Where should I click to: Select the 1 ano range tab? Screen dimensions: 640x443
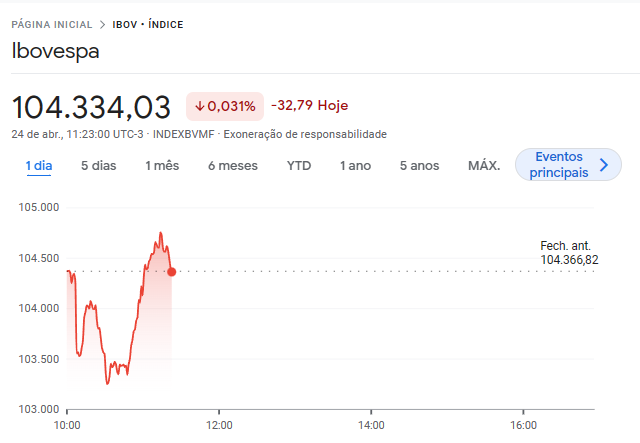pos(355,165)
